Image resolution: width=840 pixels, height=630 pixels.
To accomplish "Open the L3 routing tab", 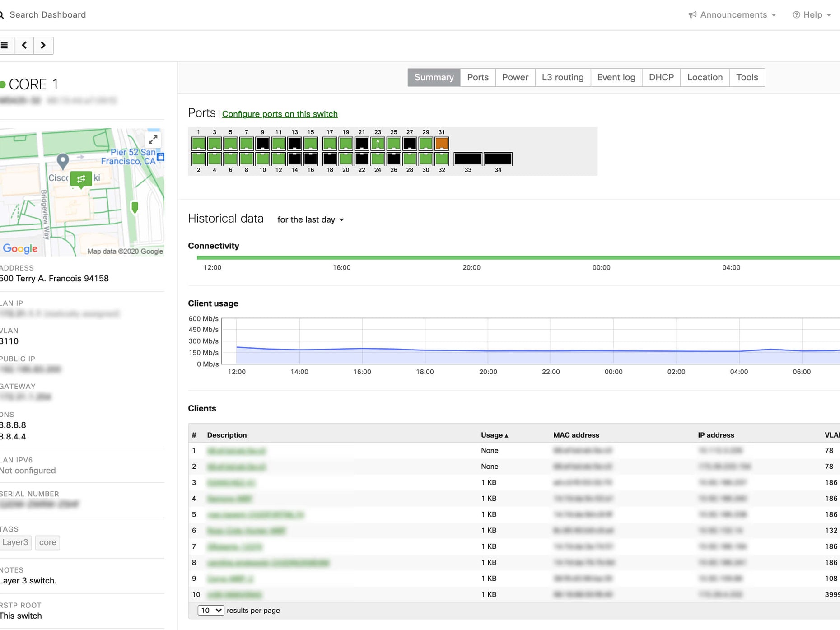I will (563, 77).
